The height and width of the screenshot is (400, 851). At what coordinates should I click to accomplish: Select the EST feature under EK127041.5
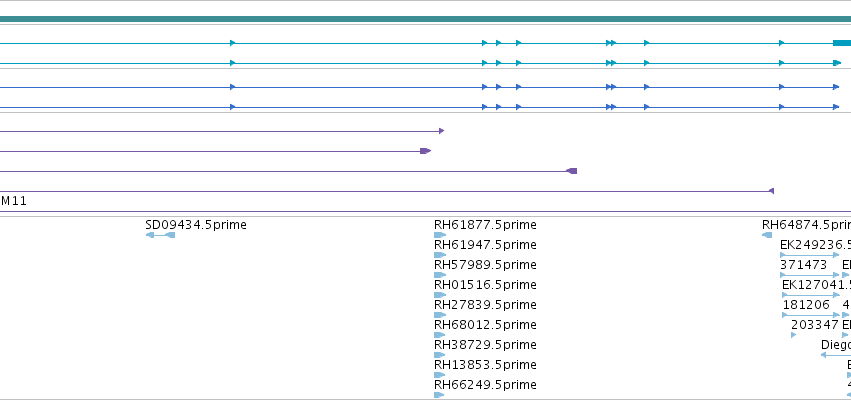point(811,295)
